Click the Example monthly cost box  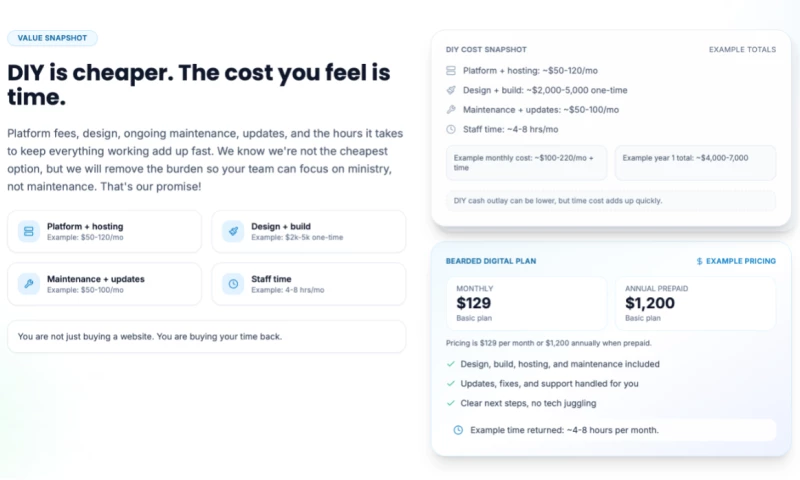[526, 163]
